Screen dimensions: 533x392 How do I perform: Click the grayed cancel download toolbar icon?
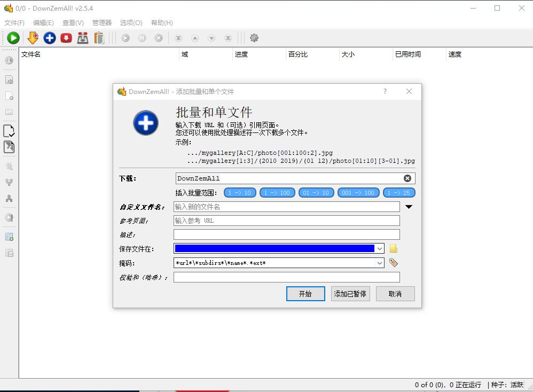159,38
